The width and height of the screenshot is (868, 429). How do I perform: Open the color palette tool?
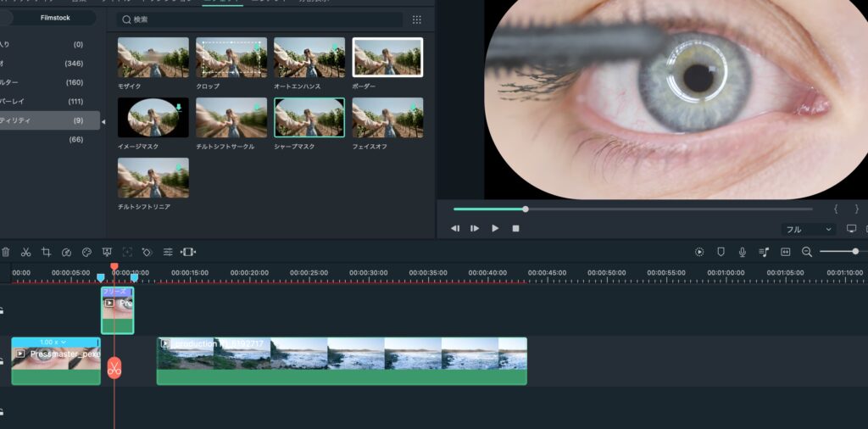coord(86,252)
